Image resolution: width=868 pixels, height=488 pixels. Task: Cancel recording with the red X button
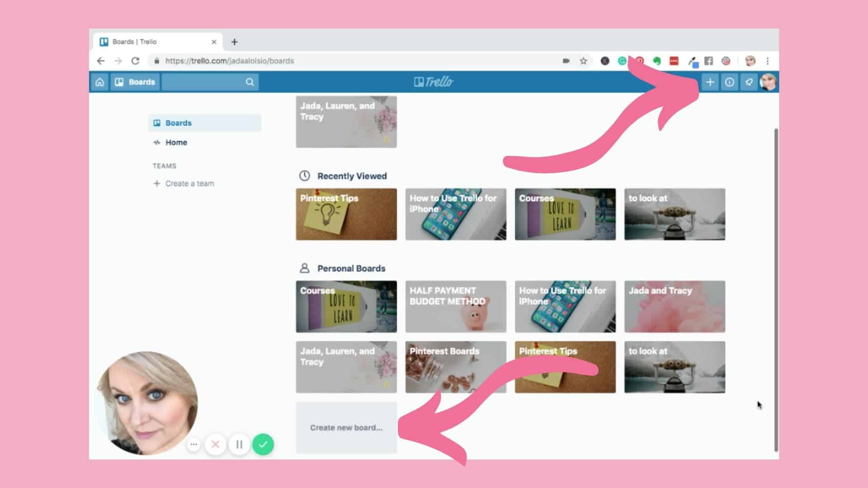pos(216,445)
